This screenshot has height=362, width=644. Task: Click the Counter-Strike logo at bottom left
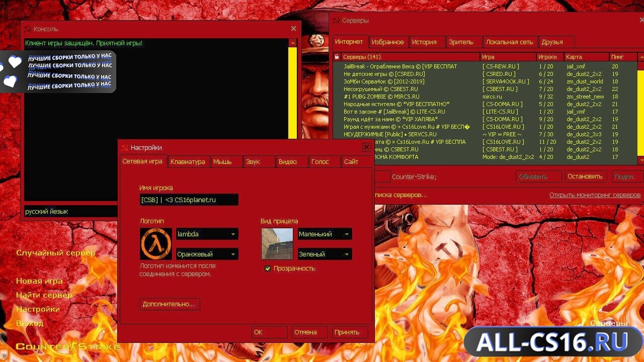(x=68, y=346)
